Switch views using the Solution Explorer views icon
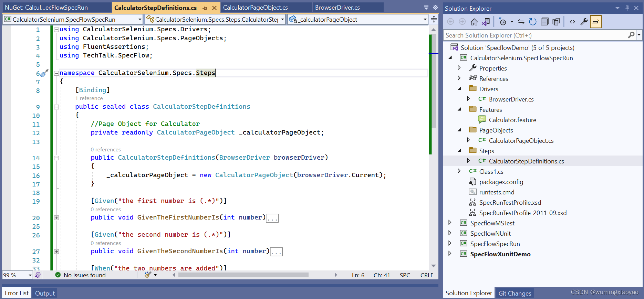The width and height of the screenshot is (644, 299). click(486, 22)
